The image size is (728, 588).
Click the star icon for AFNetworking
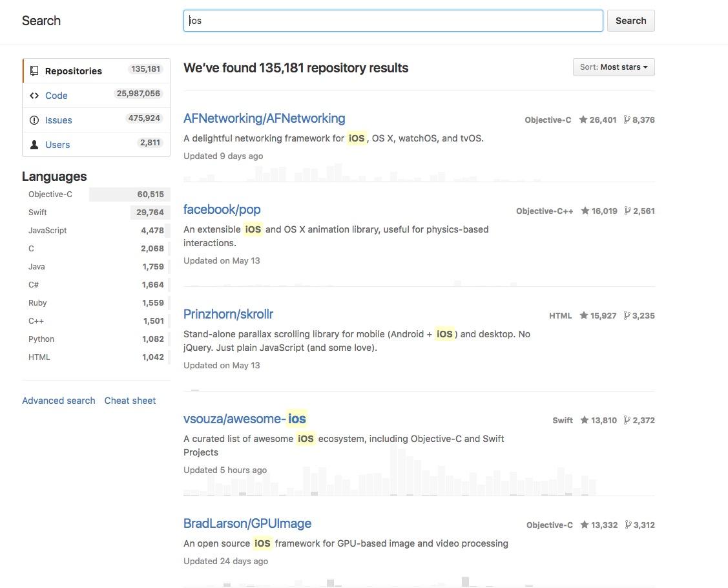point(583,120)
